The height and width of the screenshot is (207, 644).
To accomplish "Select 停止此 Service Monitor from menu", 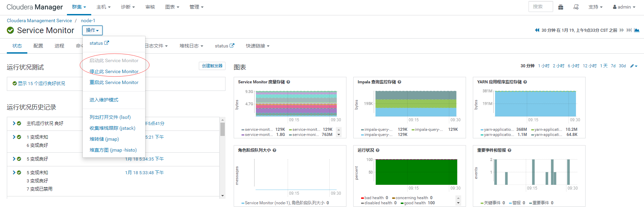I will (x=114, y=71).
